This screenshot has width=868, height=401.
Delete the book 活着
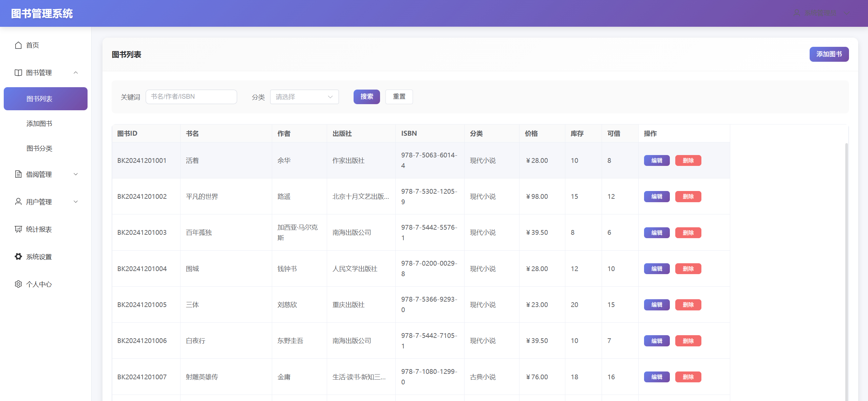pyautogui.click(x=688, y=160)
